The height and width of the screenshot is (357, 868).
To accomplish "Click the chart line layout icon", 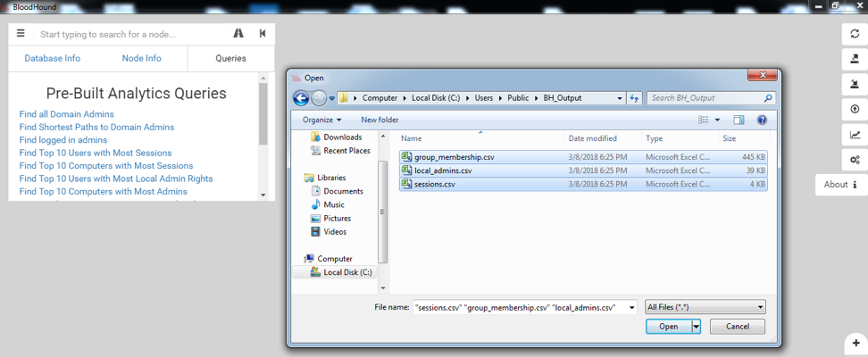I will pyautogui.click(x=855, y=135).
